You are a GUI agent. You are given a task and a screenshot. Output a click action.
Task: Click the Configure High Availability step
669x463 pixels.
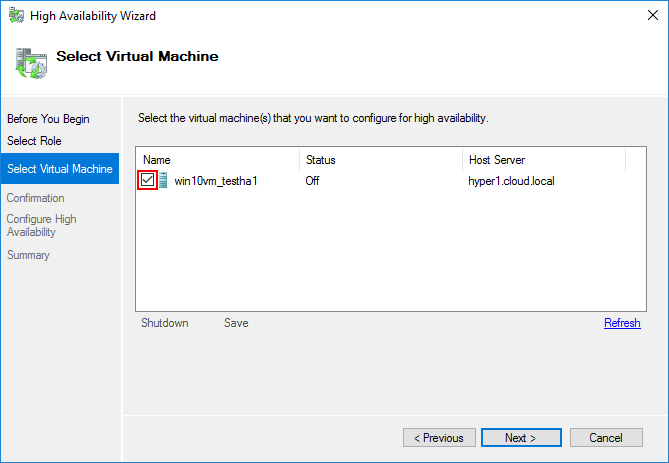tap(42, 226)
